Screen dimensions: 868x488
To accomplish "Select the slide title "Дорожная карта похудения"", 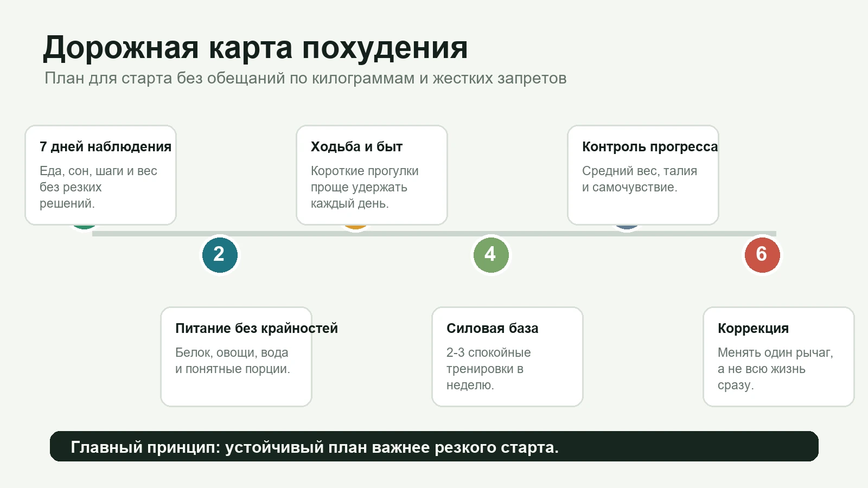I will click(x=256, y=48).
